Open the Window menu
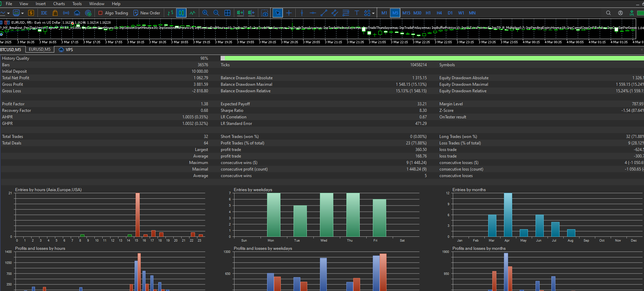 [x=97, y=4]
